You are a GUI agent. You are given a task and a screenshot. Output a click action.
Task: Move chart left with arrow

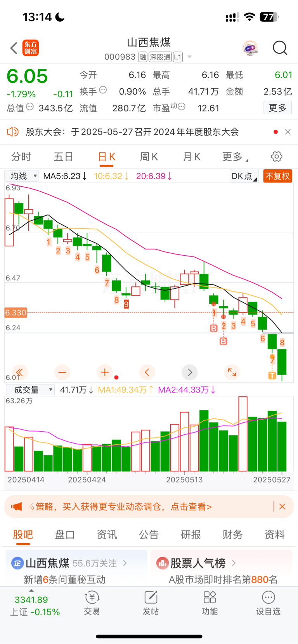coord(147,373)
